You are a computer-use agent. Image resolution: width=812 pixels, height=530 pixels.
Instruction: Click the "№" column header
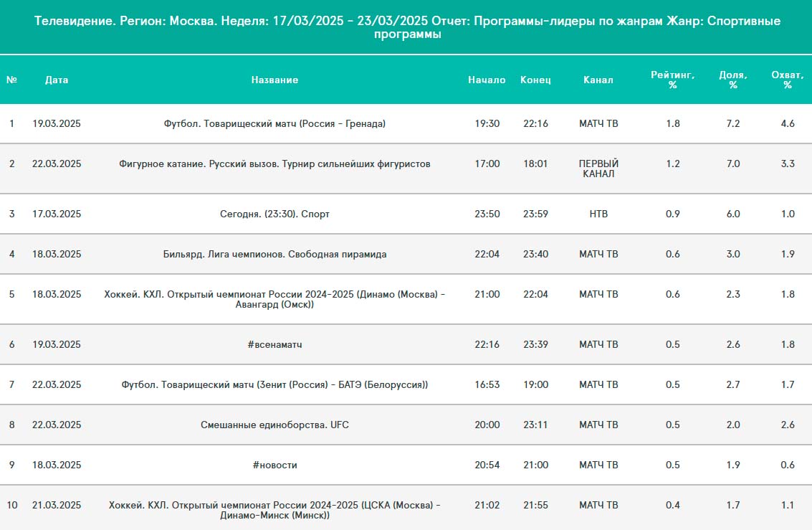pos(11,80)
